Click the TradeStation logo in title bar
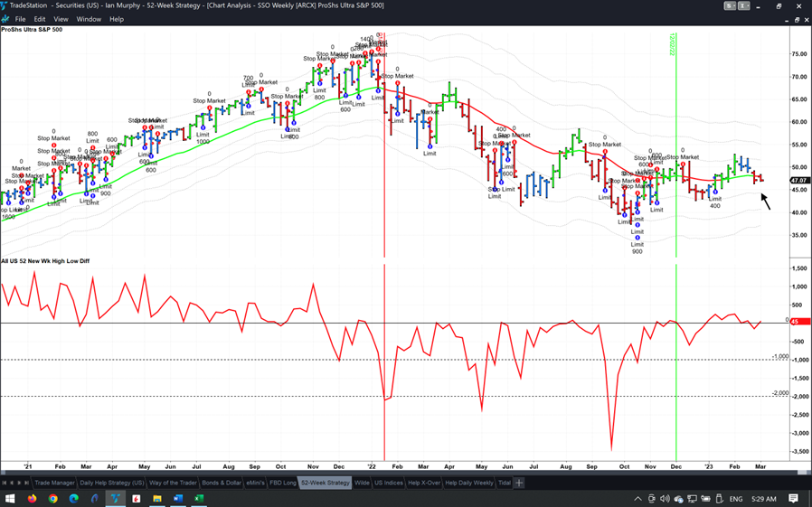The height and width of the screenshot is (507, 812). pos(5,5)
